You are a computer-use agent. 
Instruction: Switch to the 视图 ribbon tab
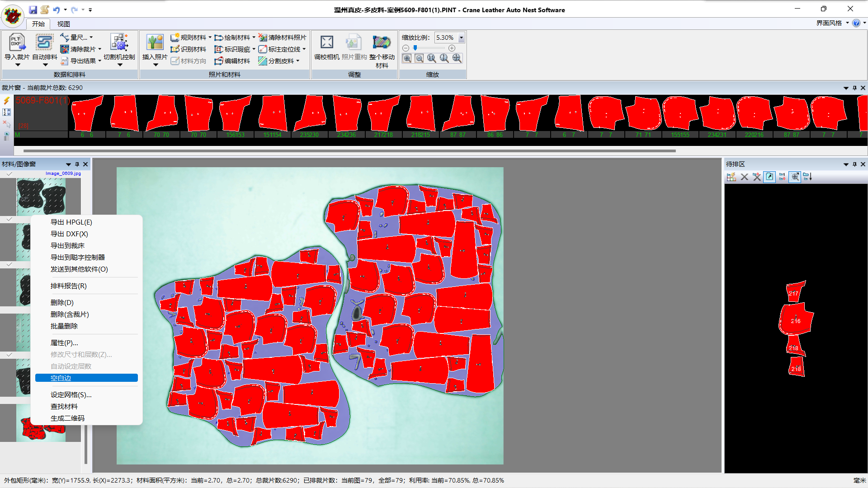click(x=63, y=24)
